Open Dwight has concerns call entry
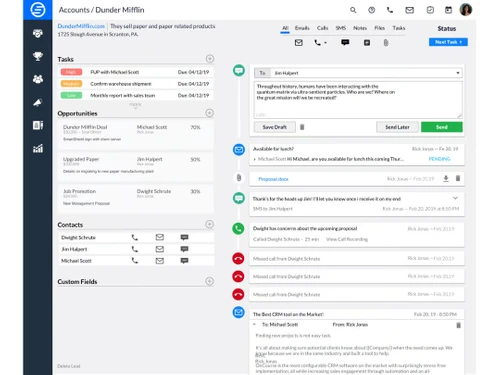Viewport: 500px width, 375px height. pos(357,234)
